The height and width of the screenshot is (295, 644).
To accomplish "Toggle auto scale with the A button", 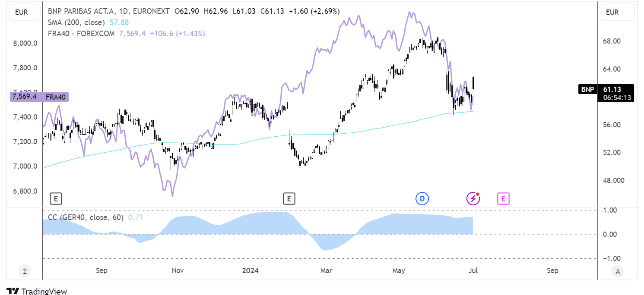I will tap(618, 271).
